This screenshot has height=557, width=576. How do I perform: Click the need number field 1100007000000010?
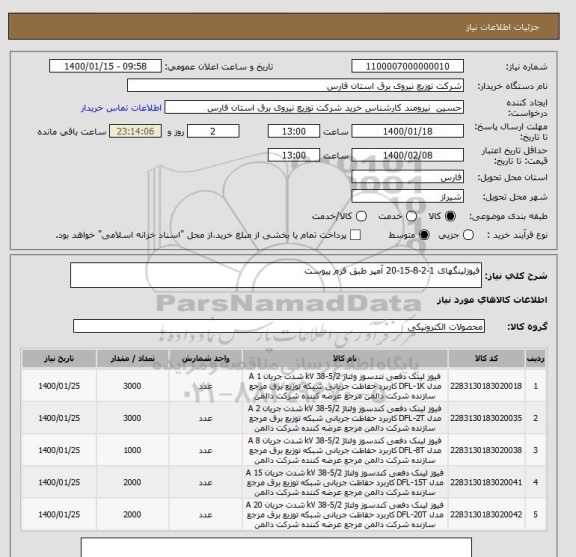coord(407,66)
